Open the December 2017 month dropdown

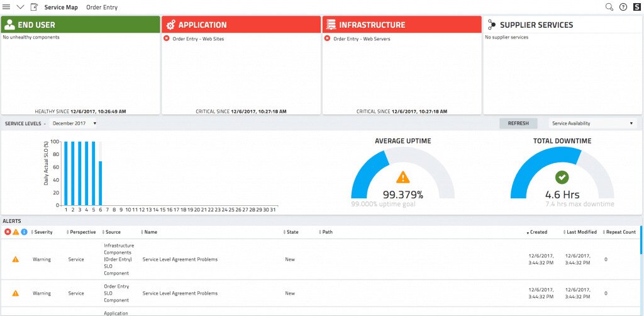74,123
